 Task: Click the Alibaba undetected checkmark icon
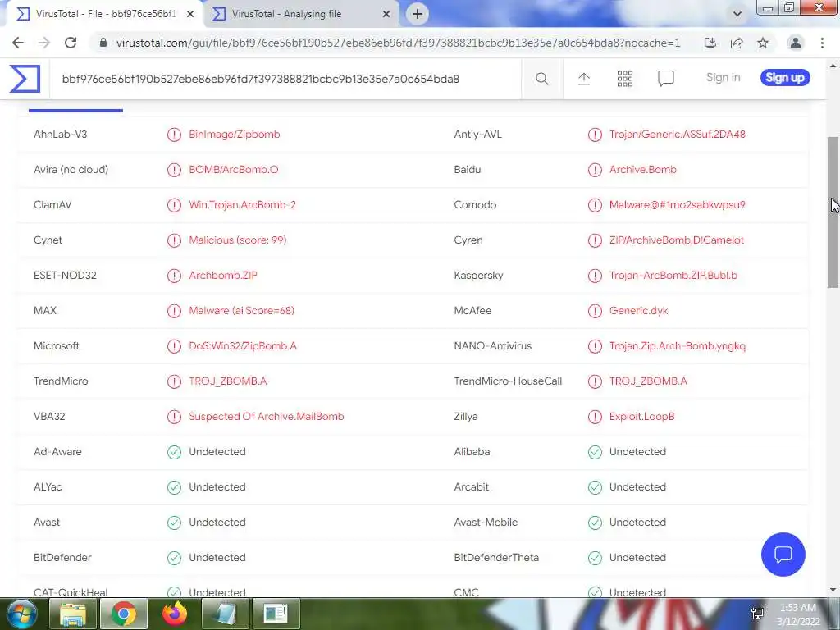595,452
